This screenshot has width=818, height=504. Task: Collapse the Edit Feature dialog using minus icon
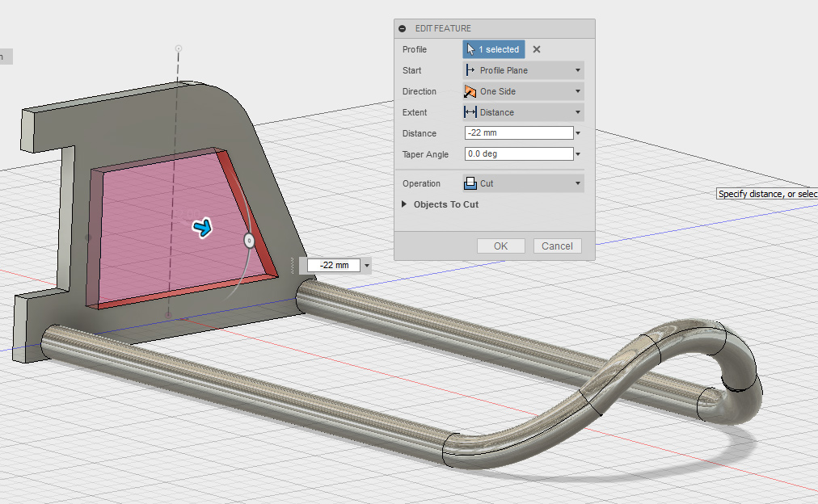(x=403, y=28)
